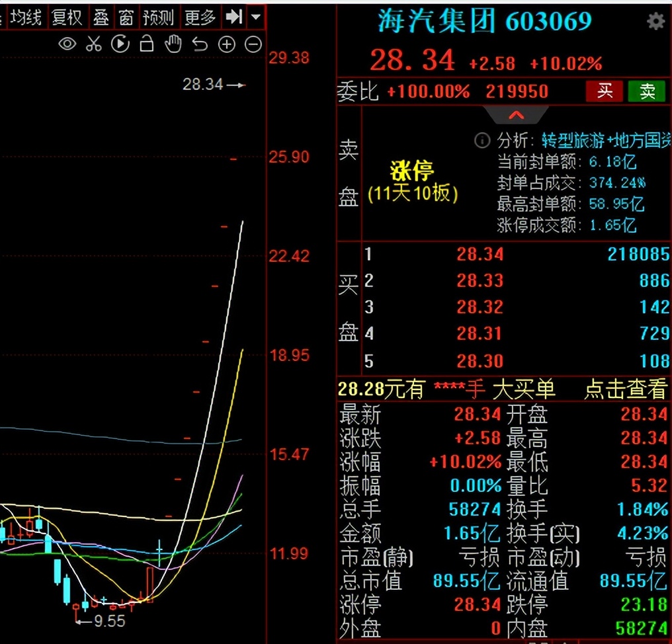Select buy level 1 price 28.34

tap(480, 254)
